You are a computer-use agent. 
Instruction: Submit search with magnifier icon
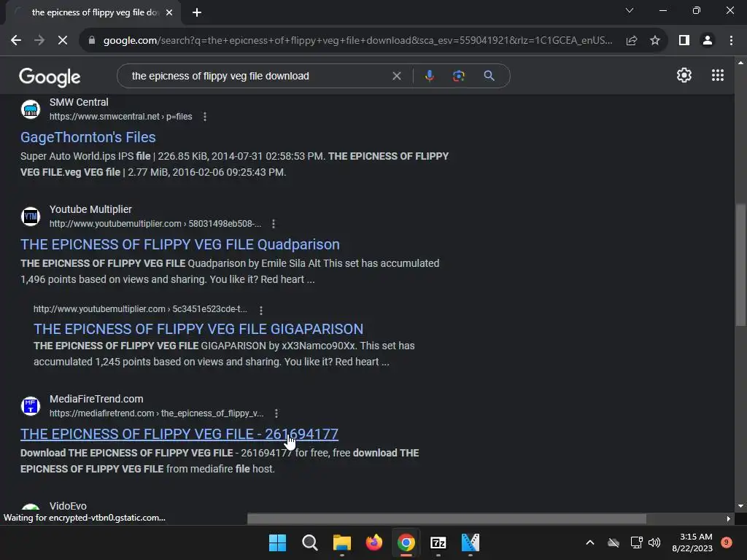(489, 76)
